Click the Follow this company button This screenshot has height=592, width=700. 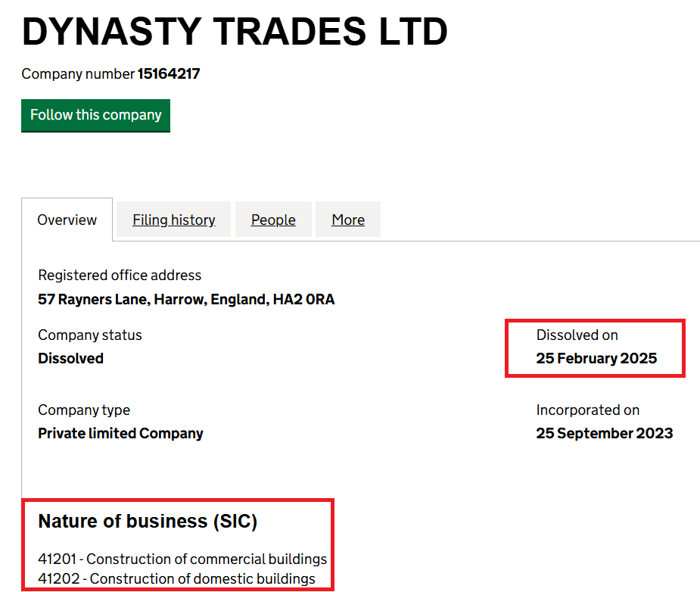click(x=95, y=115)
